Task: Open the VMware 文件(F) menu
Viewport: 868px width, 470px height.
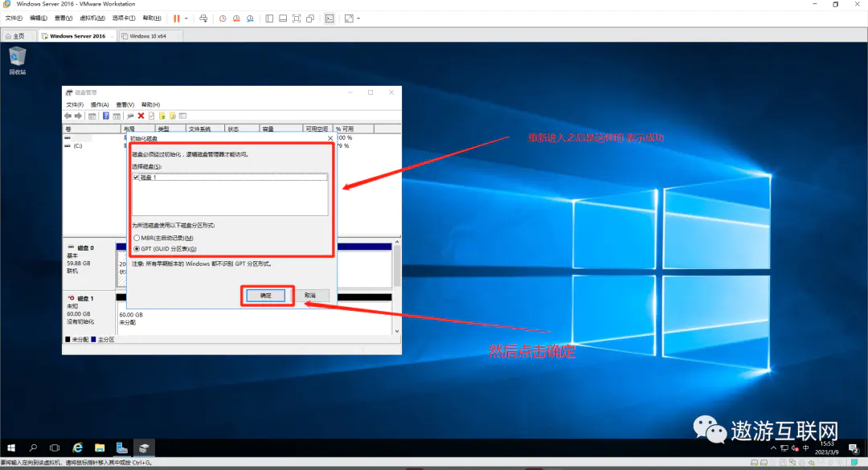Action: (x=14, y=18)
